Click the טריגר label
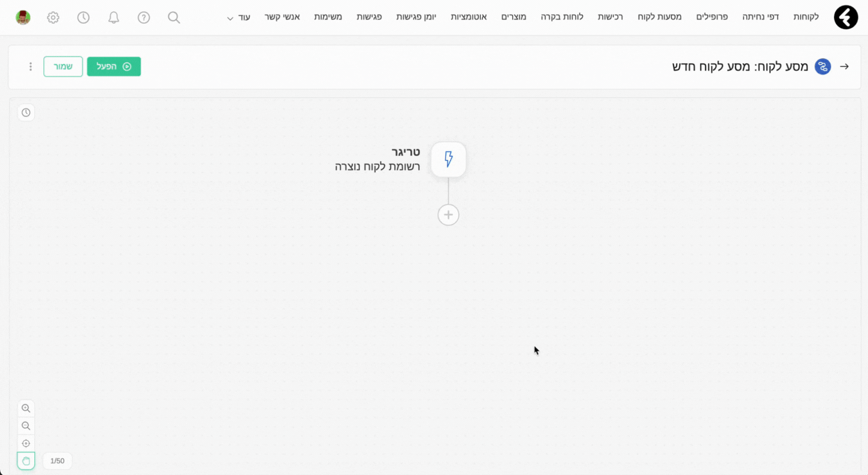Image resolution: width=868 pixels, height=475 pixels. pyautogui.click(x=406, y=152)
